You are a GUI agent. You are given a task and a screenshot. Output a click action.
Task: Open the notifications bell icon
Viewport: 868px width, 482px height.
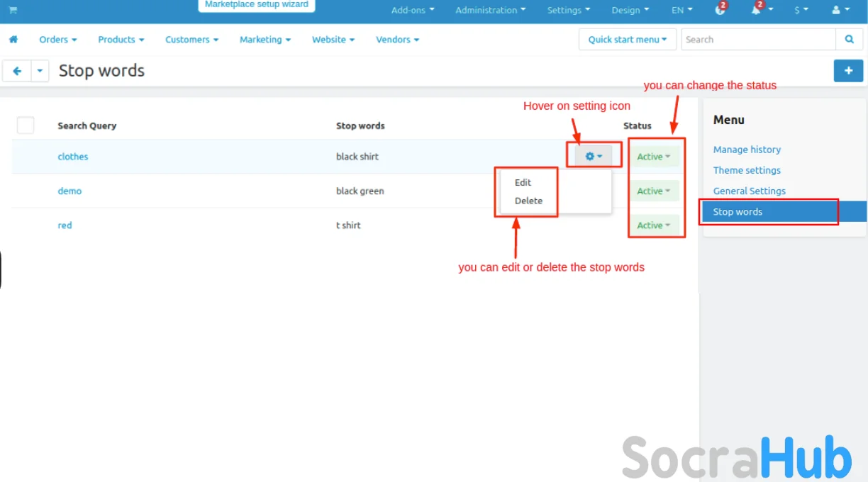[x=757, y=10]
